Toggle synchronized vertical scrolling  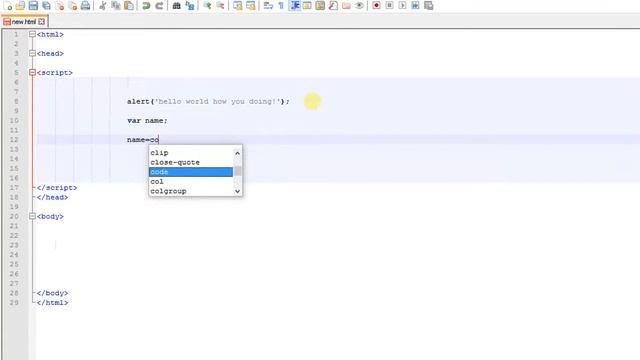point(238,5)
